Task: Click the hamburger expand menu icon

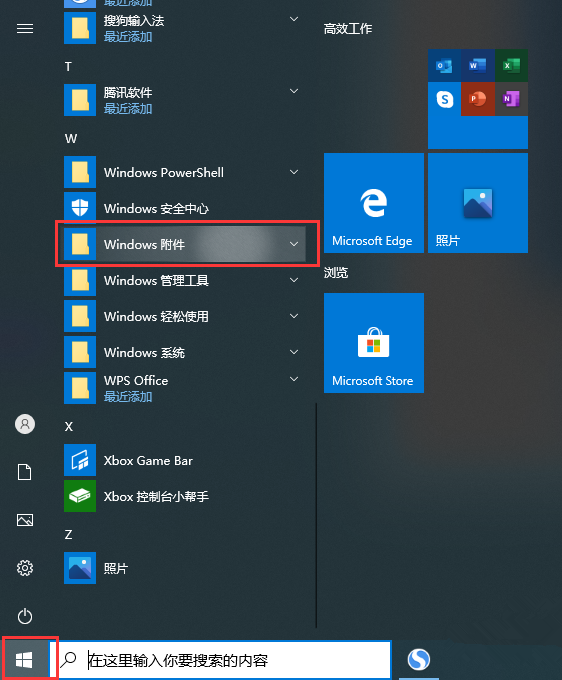Action: 25,29
